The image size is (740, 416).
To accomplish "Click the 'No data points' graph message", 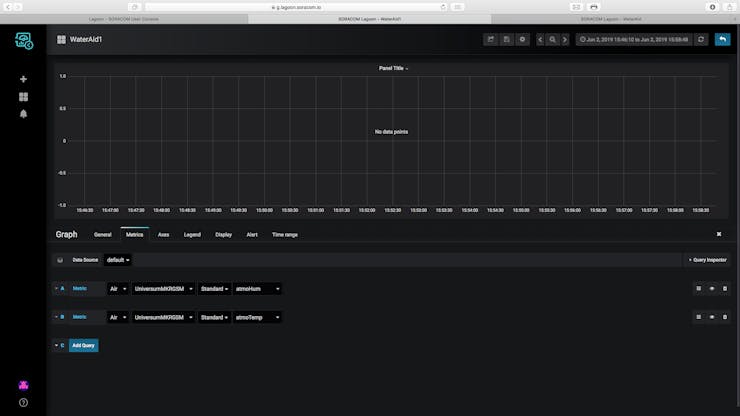I will pos(391,132).
